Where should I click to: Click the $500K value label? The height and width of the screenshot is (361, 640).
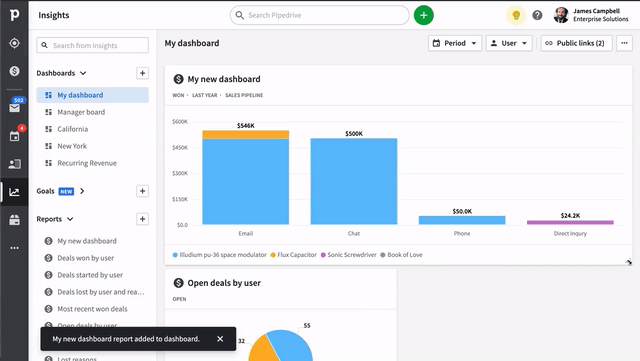tap(354, 134)
